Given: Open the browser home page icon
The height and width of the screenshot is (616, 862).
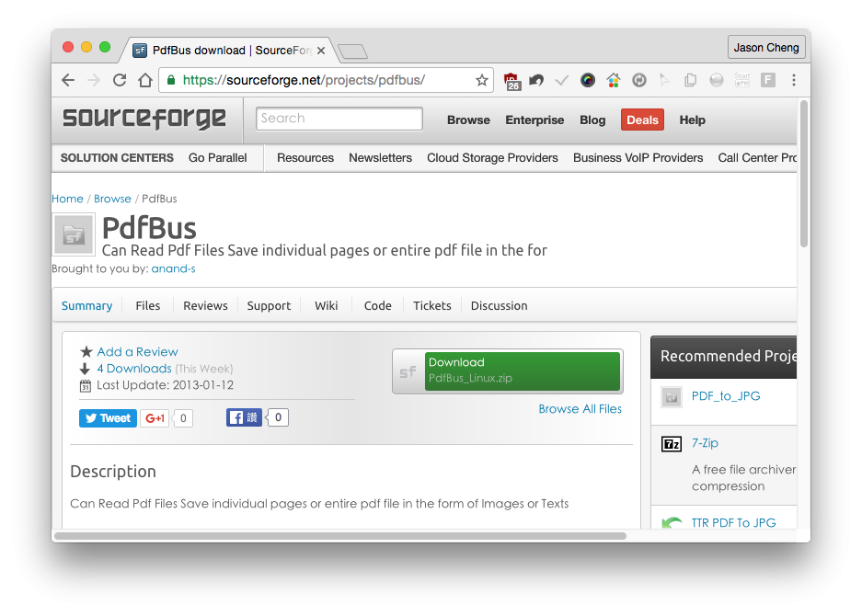Looking at the screenshot, I should tap(145, 80).
